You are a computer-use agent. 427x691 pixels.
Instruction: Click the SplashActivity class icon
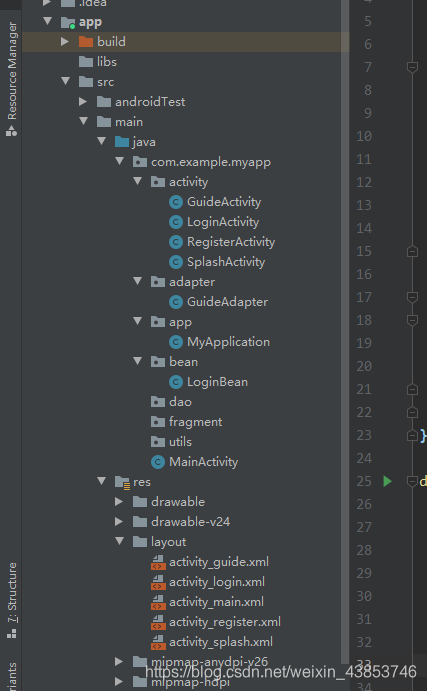[176, 262]
